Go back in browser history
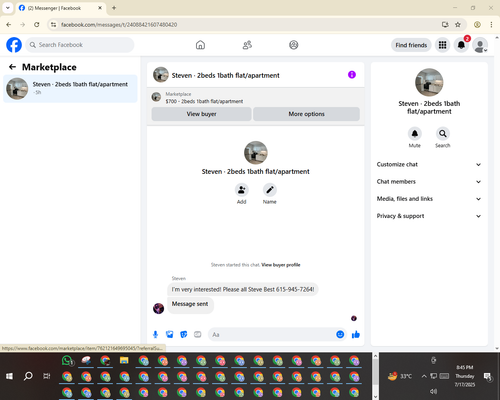 [x=9, y=25]
